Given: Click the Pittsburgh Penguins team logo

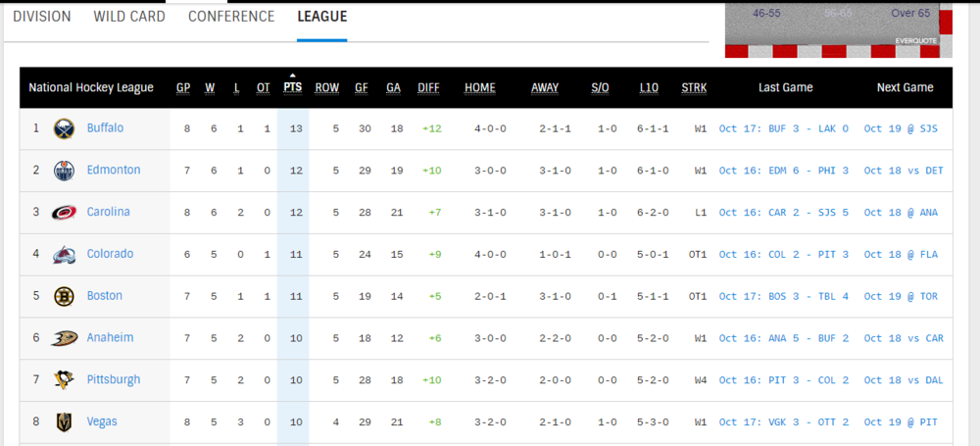Looking at the screenshot, I should click(x=64, y=380).
